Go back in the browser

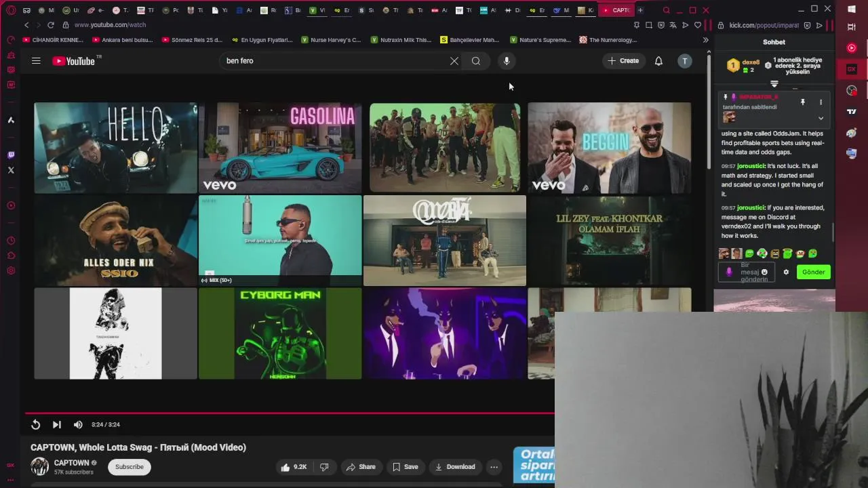point(27,25)
